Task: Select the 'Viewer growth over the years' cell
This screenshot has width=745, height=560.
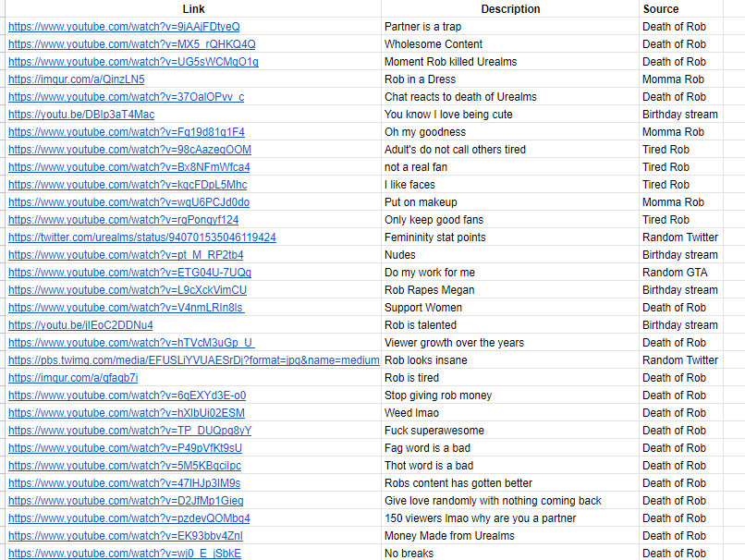Action: [510, 343]
